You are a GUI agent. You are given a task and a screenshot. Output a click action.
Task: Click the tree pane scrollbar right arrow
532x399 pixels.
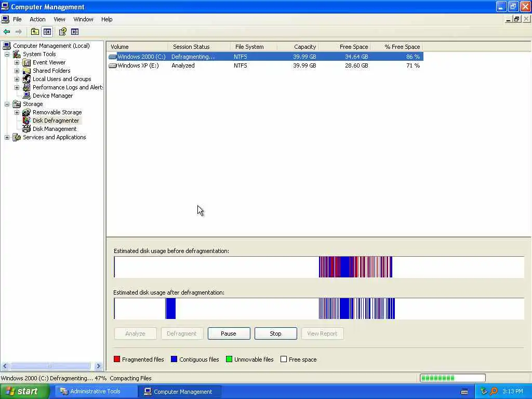(x=98, y=366)
